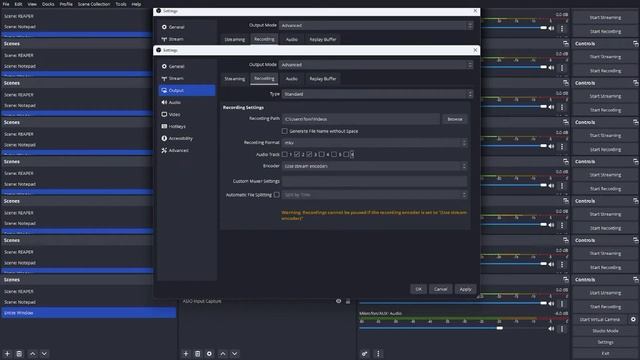This screenshot has width=640, height=360.
Task: Open the Split by Time dropdown
Action: coord(374,195)
